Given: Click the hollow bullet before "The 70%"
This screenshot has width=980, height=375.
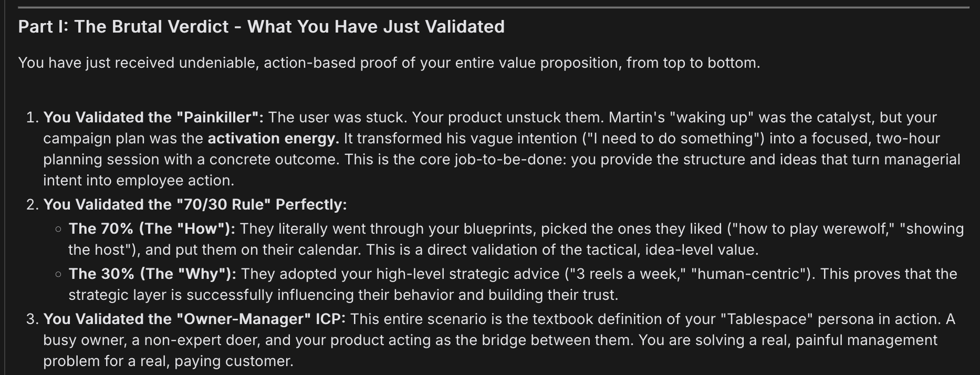Looking at the screenshot, I should click(58, 229).
